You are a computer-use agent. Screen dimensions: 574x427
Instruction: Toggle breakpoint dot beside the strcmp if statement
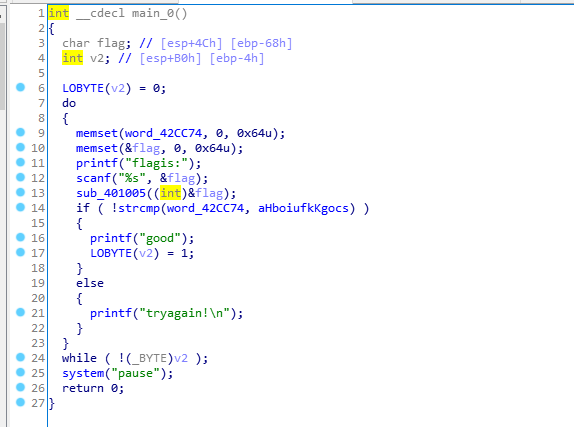[20, 207]
